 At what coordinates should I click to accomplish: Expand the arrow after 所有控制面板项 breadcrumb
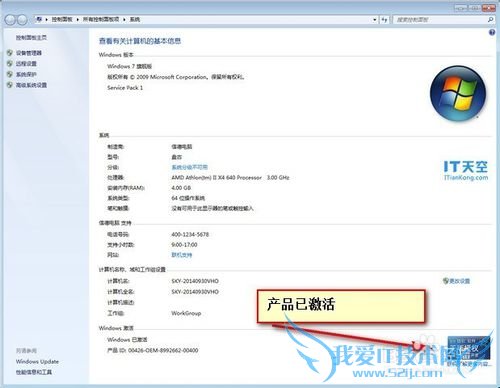(x=124, y=20)
